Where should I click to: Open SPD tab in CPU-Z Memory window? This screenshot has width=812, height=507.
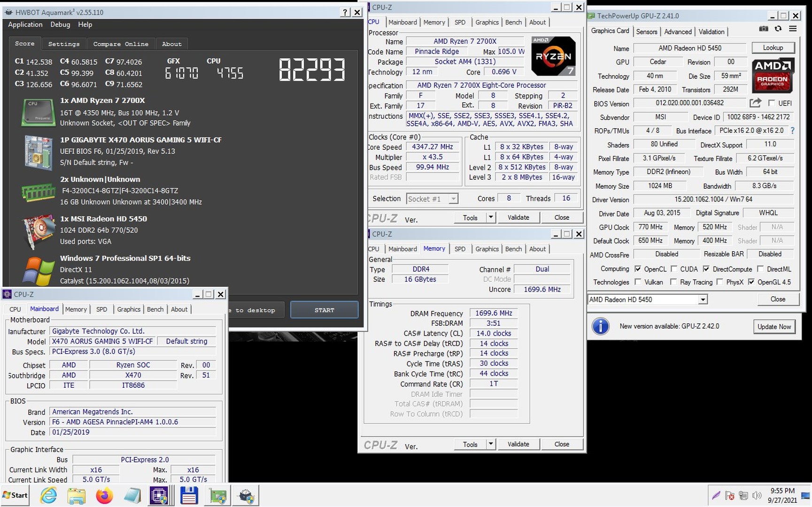pos(460,249)
